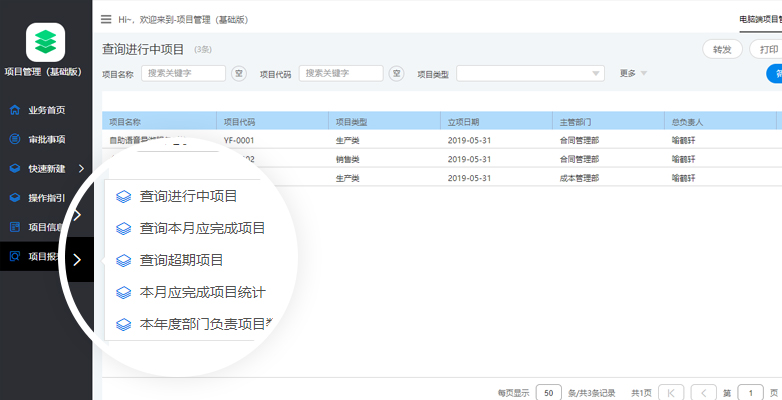Click the 转发 button
Viewport: 782px width, 400px height.
[721, 49]
